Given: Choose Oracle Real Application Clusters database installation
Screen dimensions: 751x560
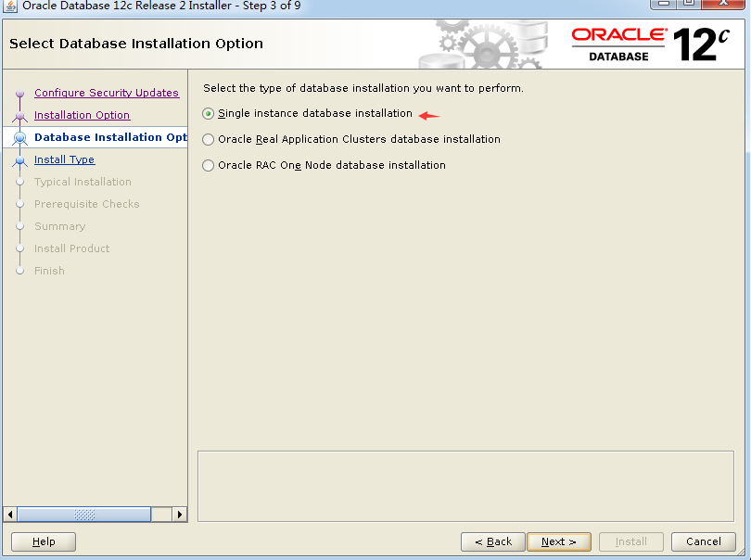Looking at the screenshot, I should pyautogui.click(x=208, y=139).
